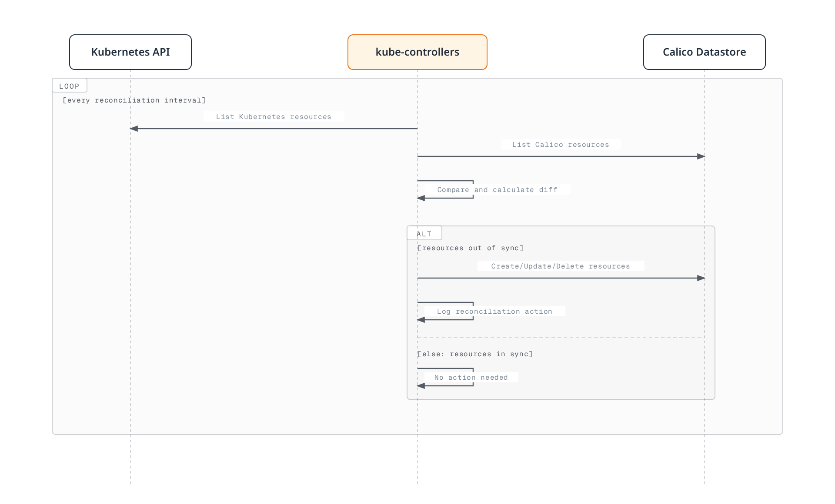This screenshot has width=835, height=504.
Task: Select the Kubernetes API participant box
Action: tap(130, 52)
